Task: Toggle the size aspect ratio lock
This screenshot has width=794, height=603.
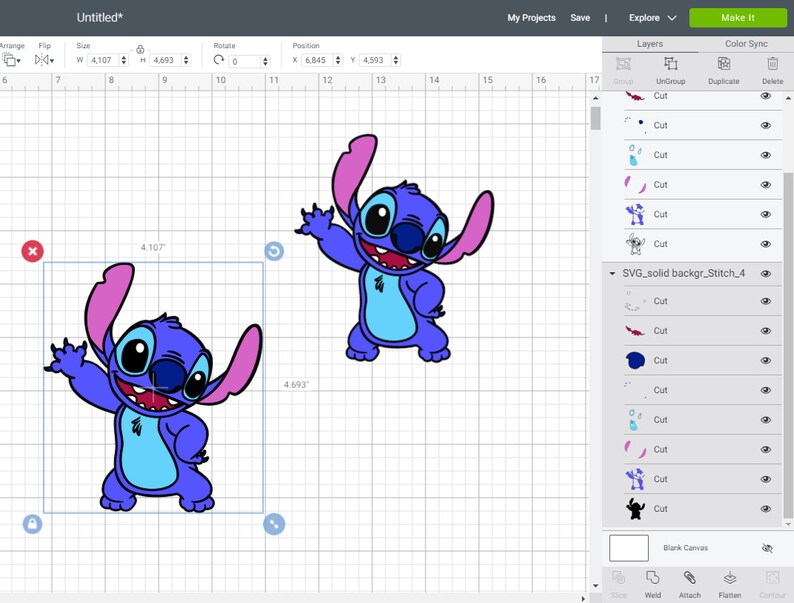Action: [x=140, y=49]
